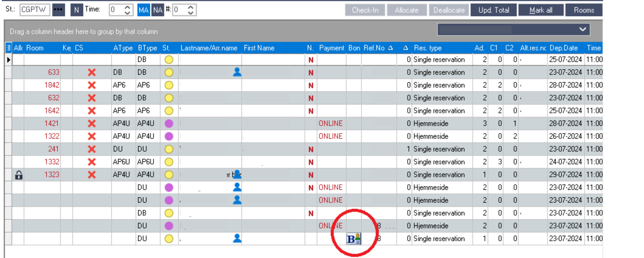Click the red X for room 1421

92,124
